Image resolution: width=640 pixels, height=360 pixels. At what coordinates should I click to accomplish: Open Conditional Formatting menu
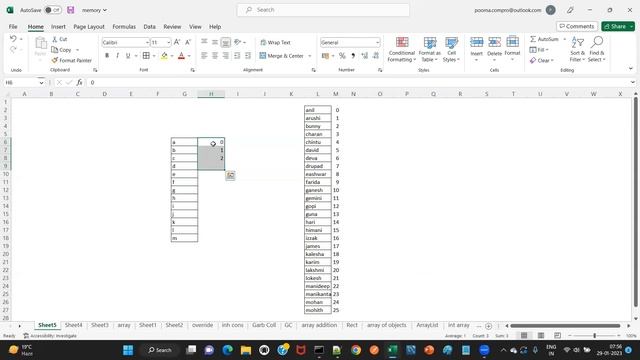402,49
